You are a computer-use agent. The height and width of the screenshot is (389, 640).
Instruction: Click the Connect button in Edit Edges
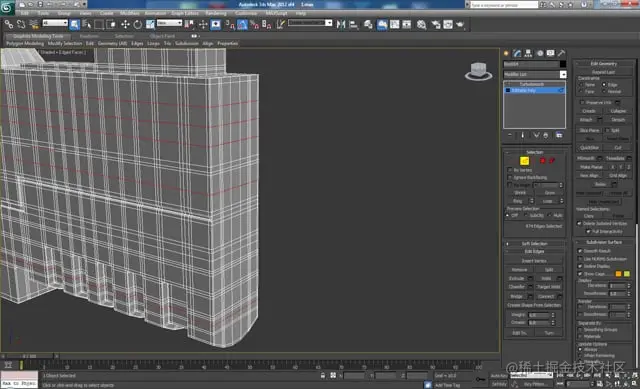pos(546,296)
